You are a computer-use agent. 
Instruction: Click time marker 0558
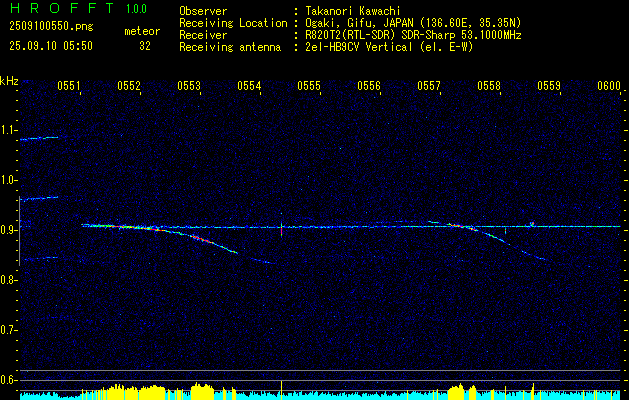tap(489, 85)
